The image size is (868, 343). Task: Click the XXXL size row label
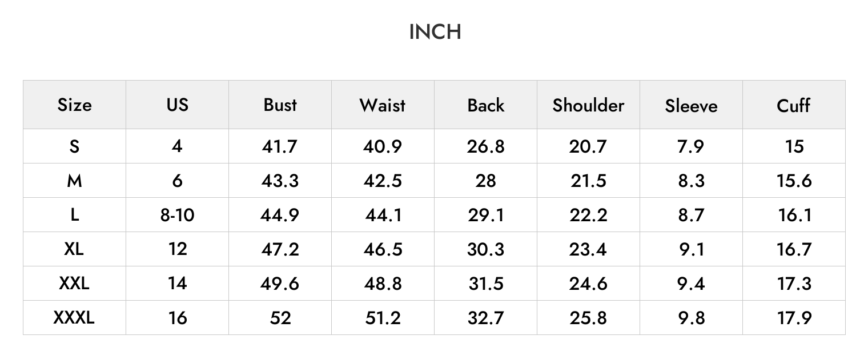point(74,318)
